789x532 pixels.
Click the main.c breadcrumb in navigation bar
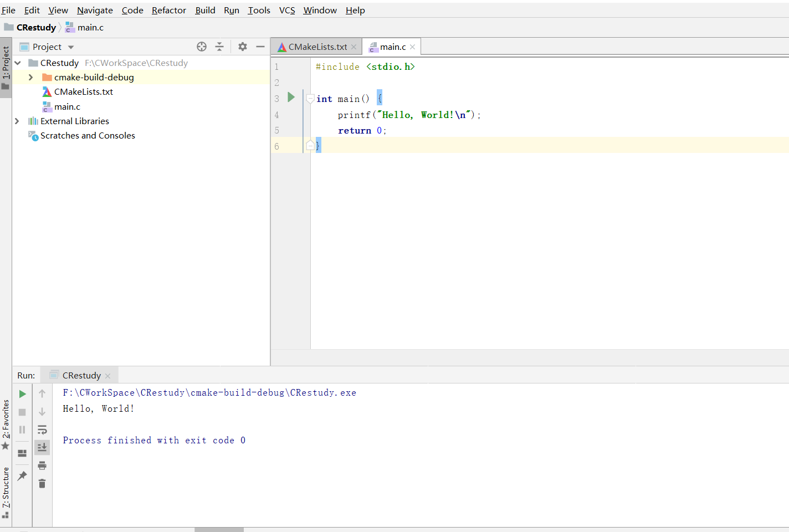[85, 27]
